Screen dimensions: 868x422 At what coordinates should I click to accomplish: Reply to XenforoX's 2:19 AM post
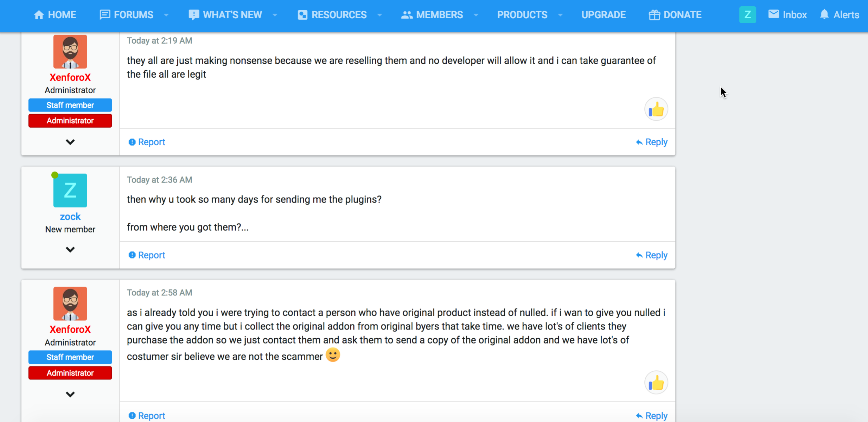(651, 142)
